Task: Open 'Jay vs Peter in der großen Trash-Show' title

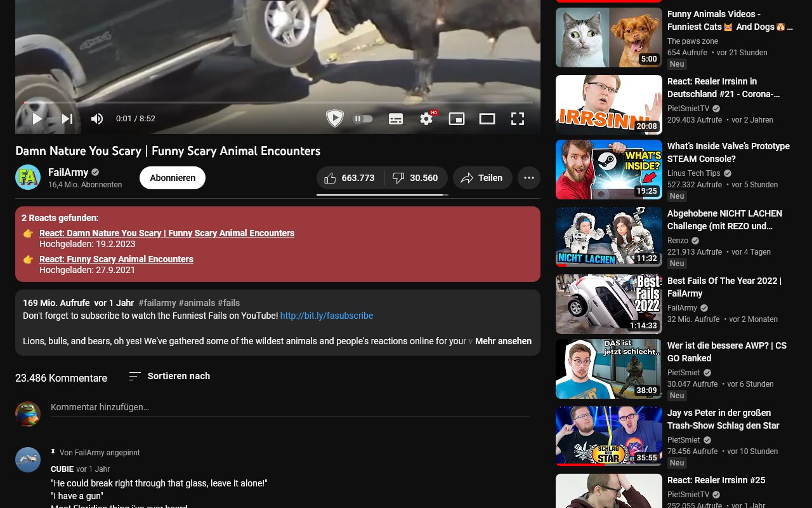Action: coord(723,419)
